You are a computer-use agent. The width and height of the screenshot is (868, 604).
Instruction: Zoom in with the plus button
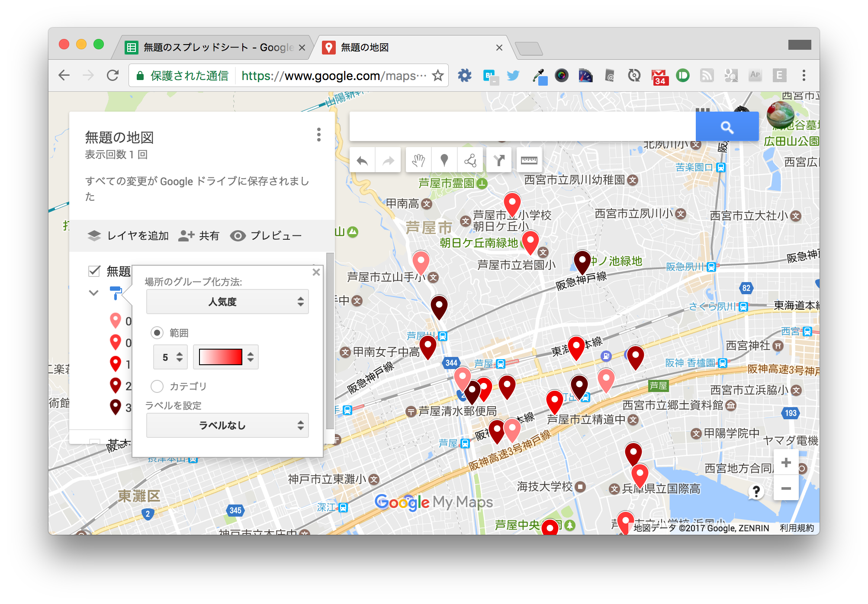(x=786, y=463)
